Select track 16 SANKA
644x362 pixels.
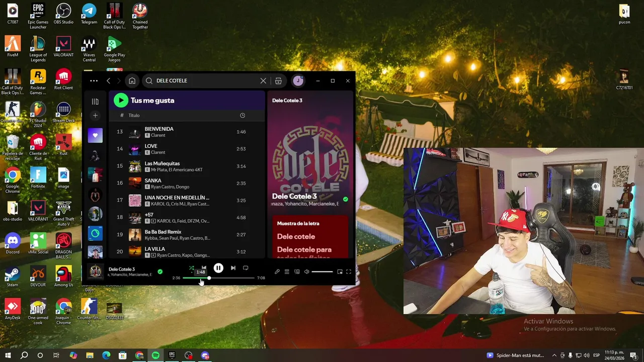click(187, 184)
